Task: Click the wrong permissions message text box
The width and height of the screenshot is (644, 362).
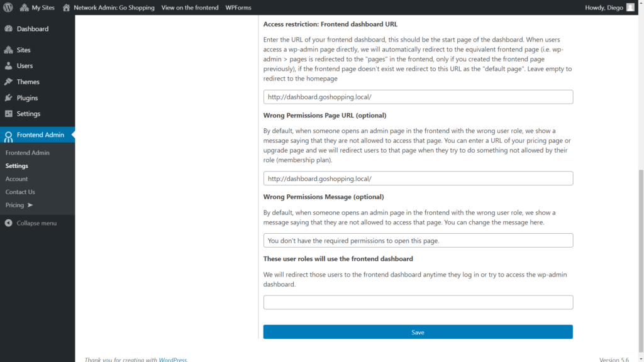Action: point(418,240)
